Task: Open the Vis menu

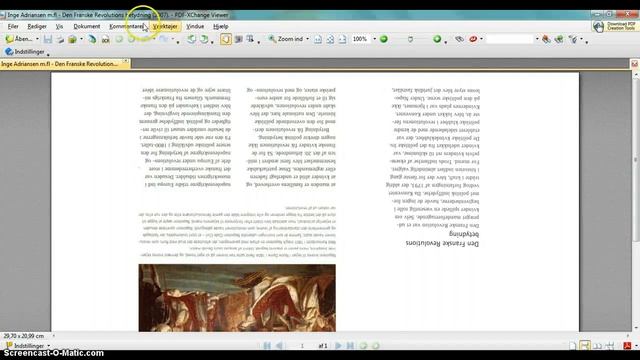Action: 59,26
